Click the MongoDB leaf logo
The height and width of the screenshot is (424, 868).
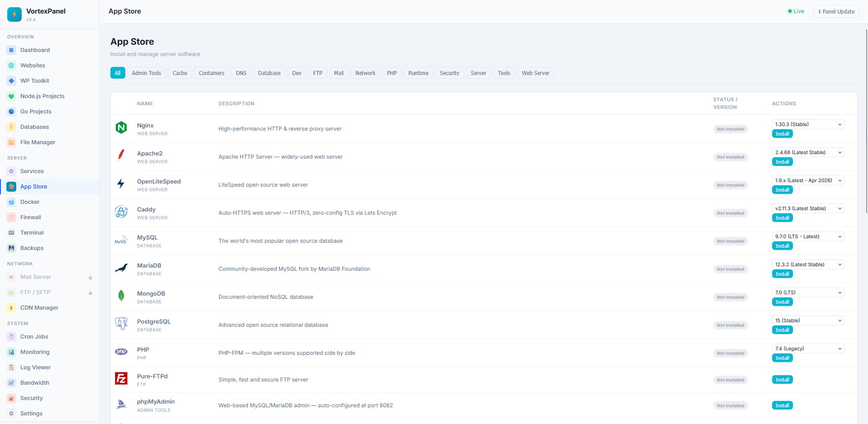tap(121, 296)
